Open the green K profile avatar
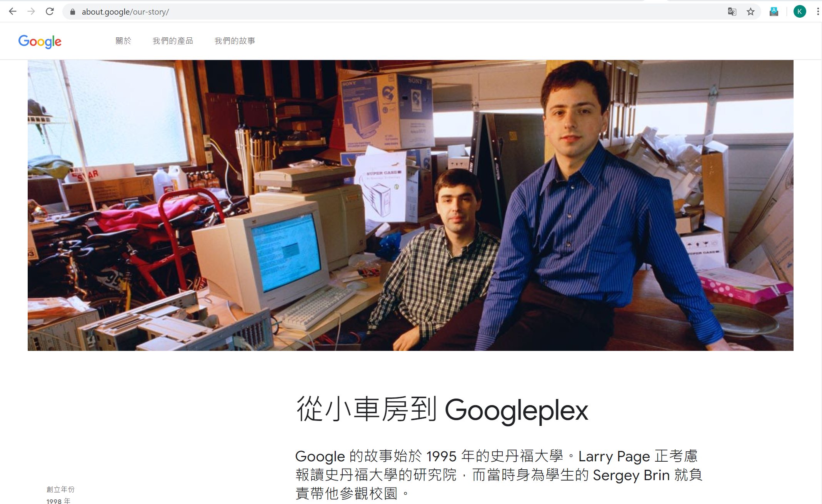Image resolution: width=822 pixels, height=504 pixels. coord(800,12)
